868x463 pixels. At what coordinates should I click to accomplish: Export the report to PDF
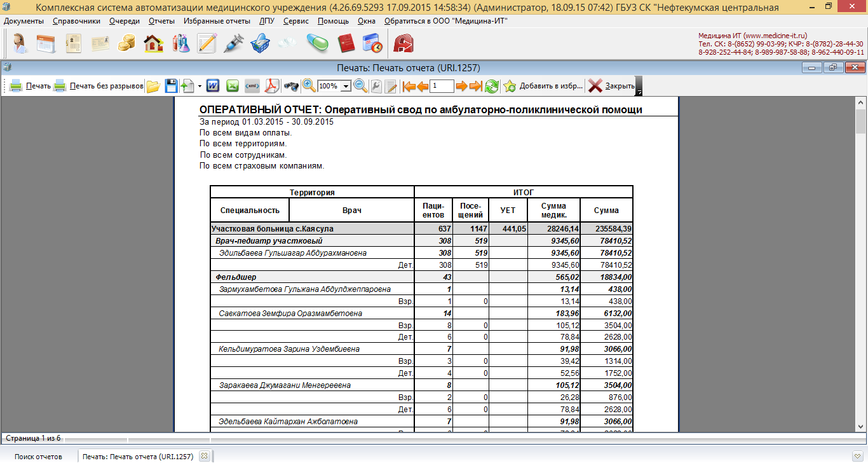[272, 86]
